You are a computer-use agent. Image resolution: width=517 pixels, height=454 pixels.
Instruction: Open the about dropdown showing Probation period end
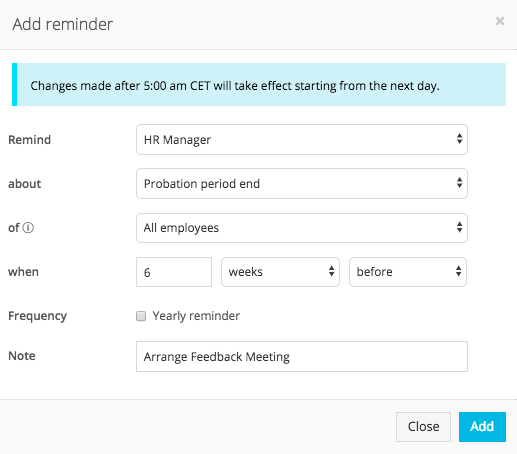click(x=302, y=184)
